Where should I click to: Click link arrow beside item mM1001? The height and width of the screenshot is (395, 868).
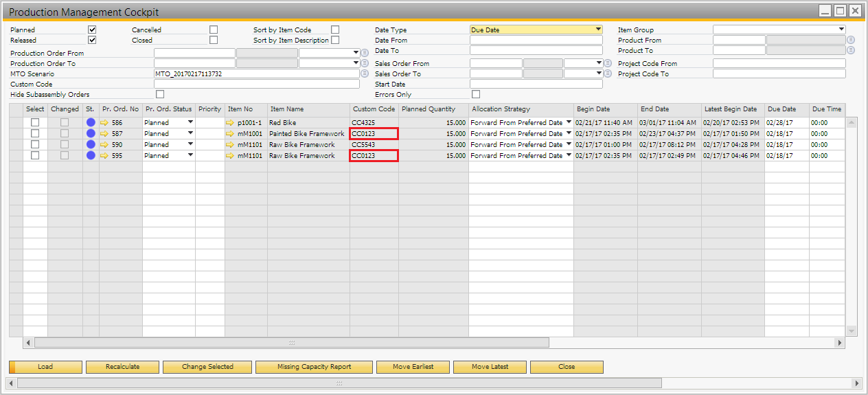pos(231,134)
